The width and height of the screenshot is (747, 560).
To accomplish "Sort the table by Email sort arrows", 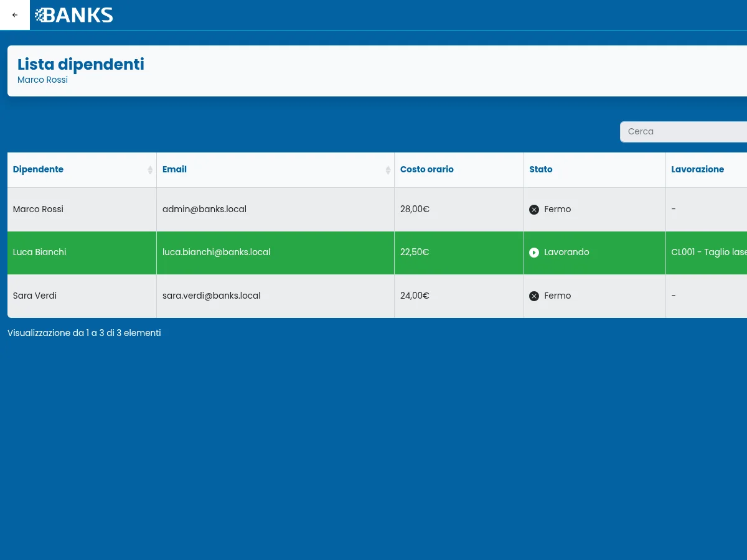I will [388, 170].
